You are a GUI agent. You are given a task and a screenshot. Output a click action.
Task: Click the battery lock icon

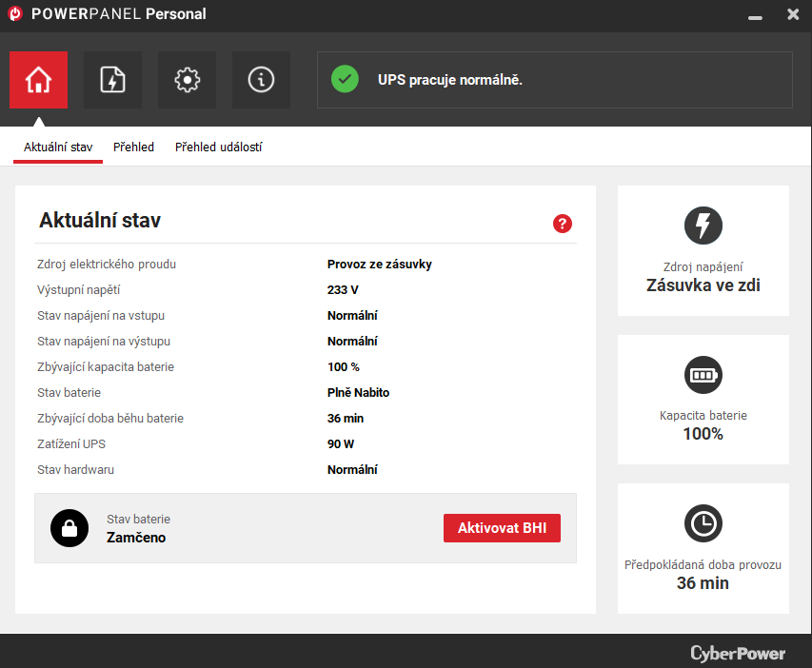click(x=69, y=528)
